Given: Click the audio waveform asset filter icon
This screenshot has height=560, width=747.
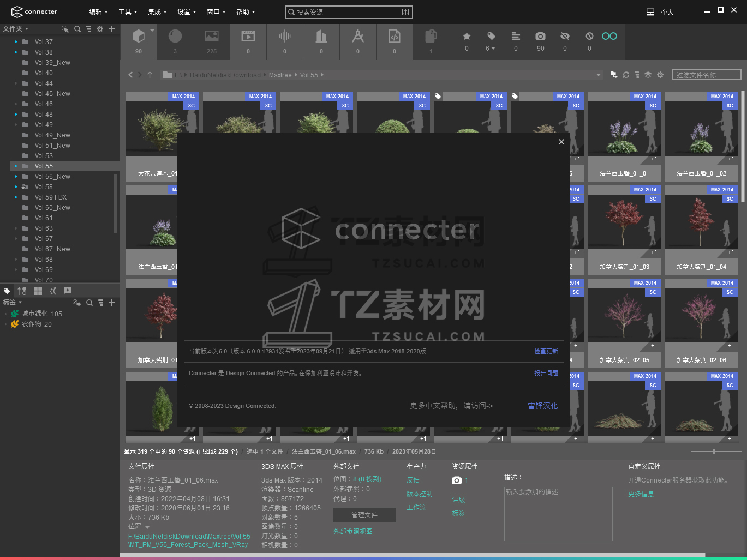Looking at the screenshot, I should coord(284,37).
